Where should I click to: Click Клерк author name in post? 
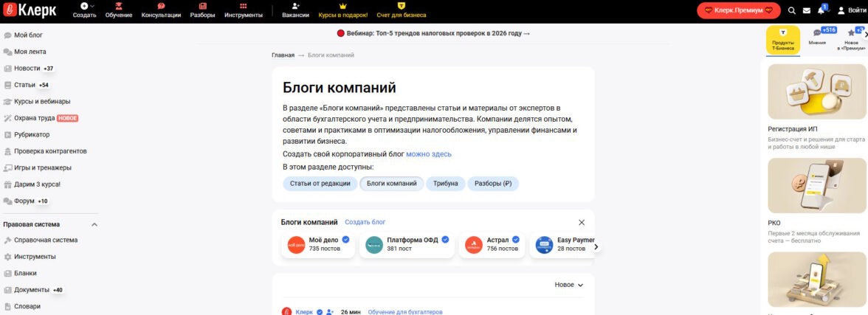pyautogui.click(x=304, y=312)
